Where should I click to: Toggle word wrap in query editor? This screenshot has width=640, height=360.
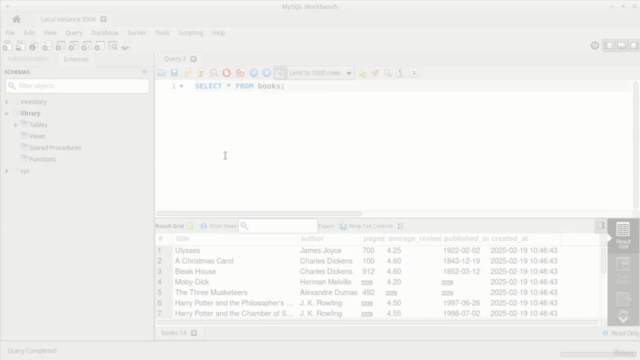[x=413, y=73]
